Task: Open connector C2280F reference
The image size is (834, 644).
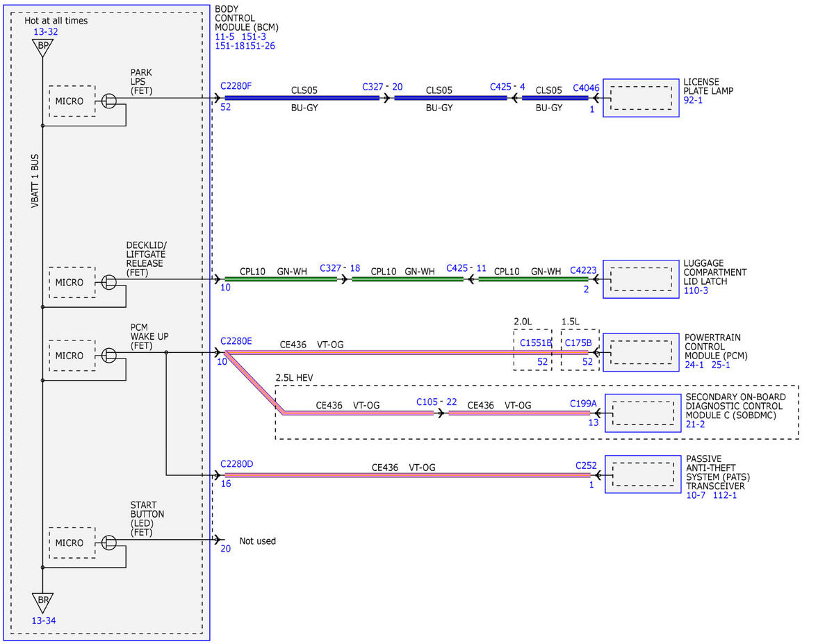Action: click(x=236, y=87)
